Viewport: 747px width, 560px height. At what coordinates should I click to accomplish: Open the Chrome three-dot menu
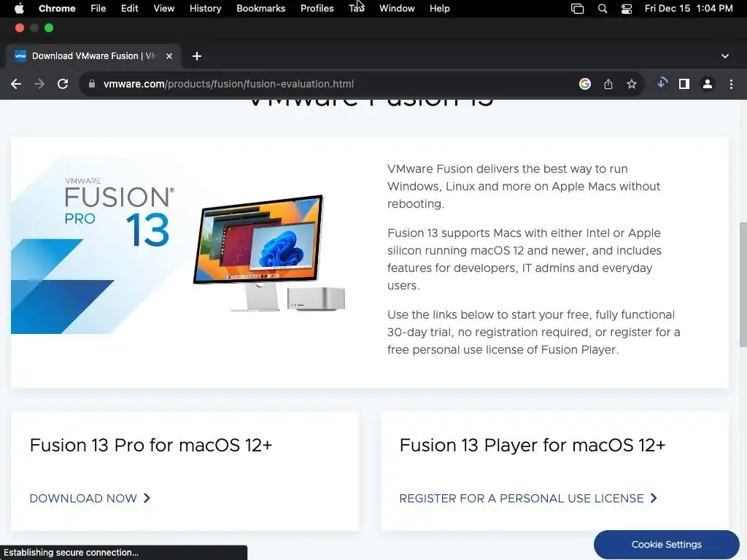(731, 84)
